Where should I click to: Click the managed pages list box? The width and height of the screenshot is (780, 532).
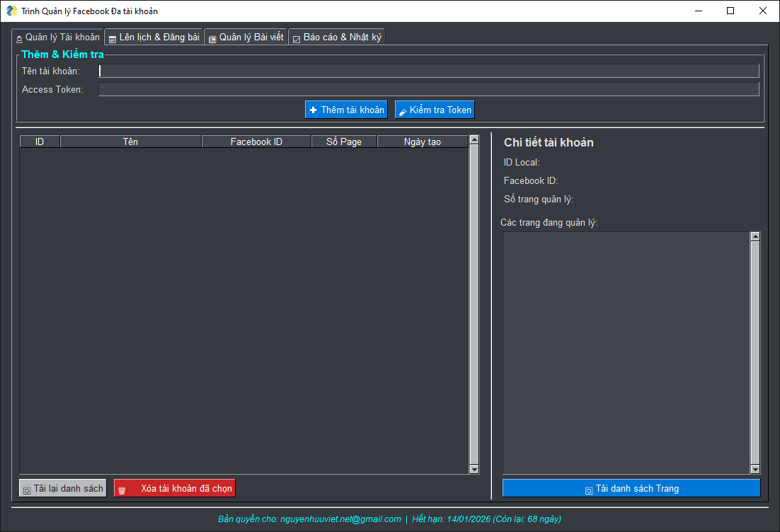[626, 353]
